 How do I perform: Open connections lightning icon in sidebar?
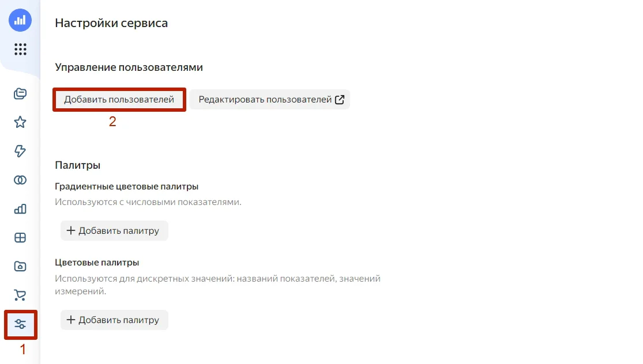20,151
